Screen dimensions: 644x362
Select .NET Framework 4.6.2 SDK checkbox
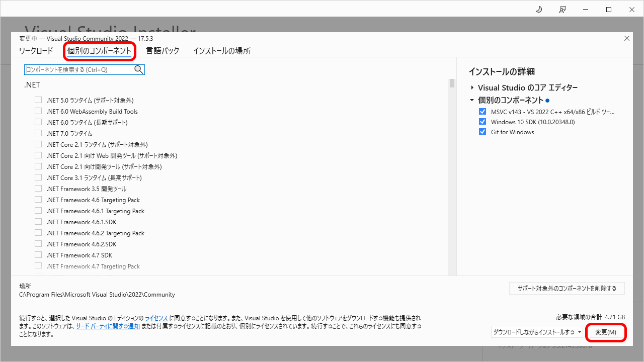tap(38, 244)
